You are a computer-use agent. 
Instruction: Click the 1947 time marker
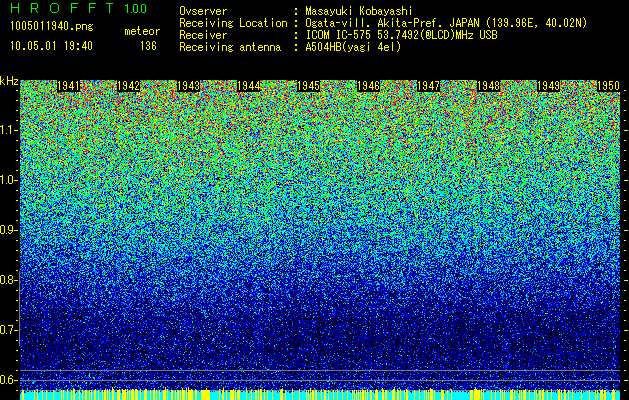click(428, 86)
